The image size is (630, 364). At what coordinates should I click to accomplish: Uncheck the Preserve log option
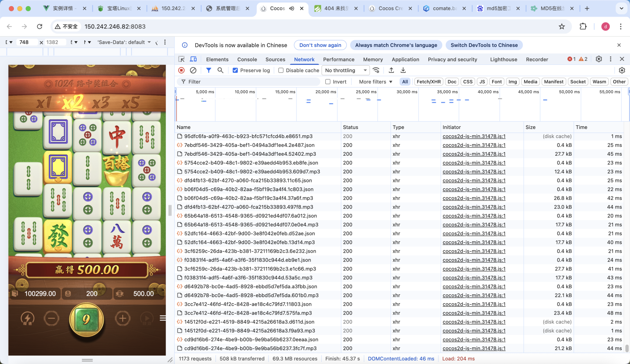pyautogui.click(x=235, y=70)
